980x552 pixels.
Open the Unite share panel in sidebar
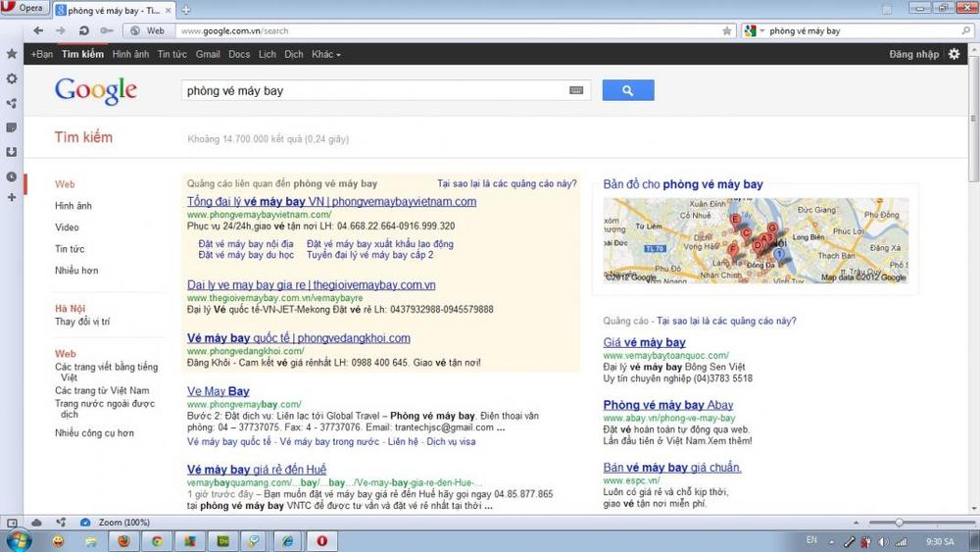click(11, 103)
